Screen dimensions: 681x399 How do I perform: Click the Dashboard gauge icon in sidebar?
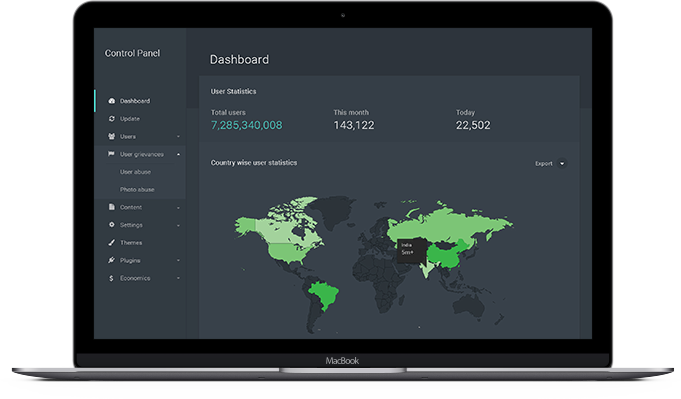click(x=112, y=101)
